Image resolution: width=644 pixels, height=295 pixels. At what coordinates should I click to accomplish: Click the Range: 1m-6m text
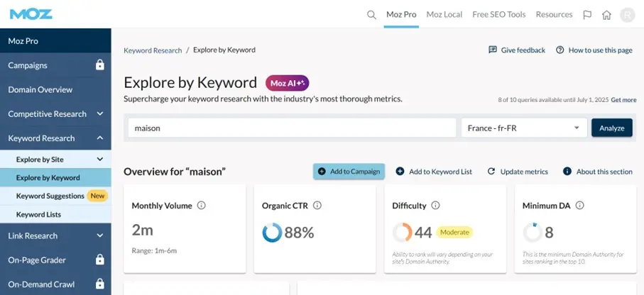coord(154,250)
